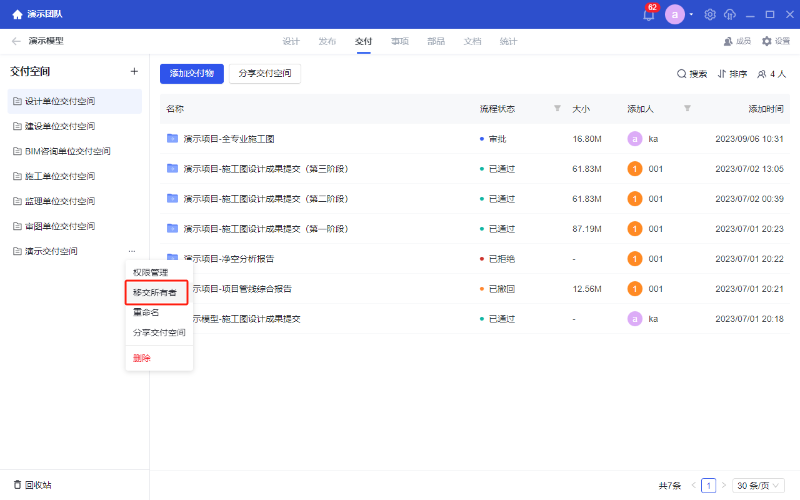Screen dimensions: 800x500
Task: Open the 部品 tab
Action: [x=436, y=41]
